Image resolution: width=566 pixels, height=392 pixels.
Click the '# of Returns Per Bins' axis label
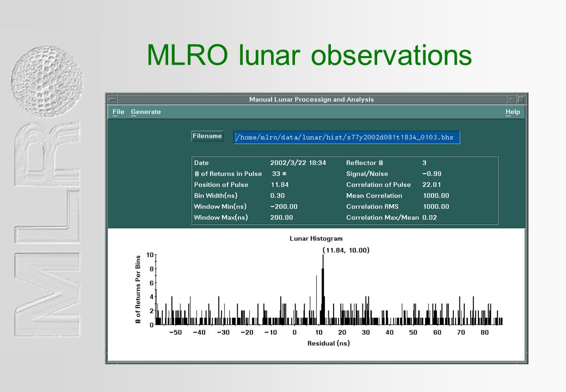(x=138, y=290)
